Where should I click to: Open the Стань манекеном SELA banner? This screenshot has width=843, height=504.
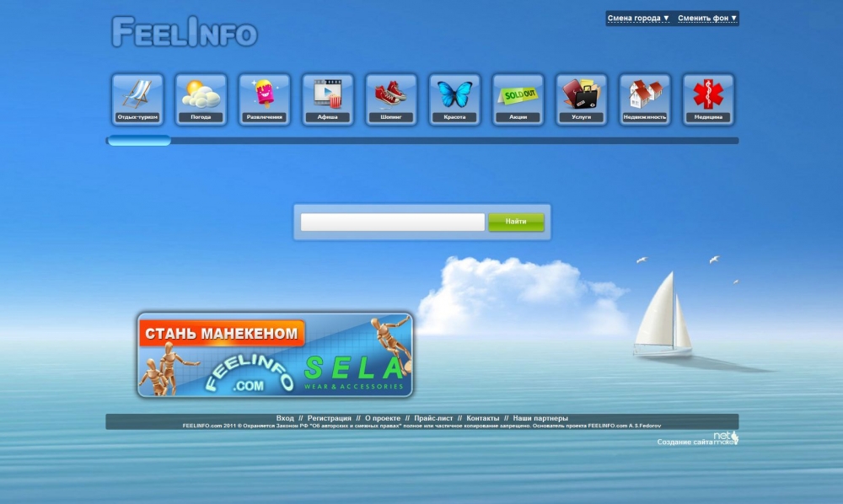click(276, 355)
